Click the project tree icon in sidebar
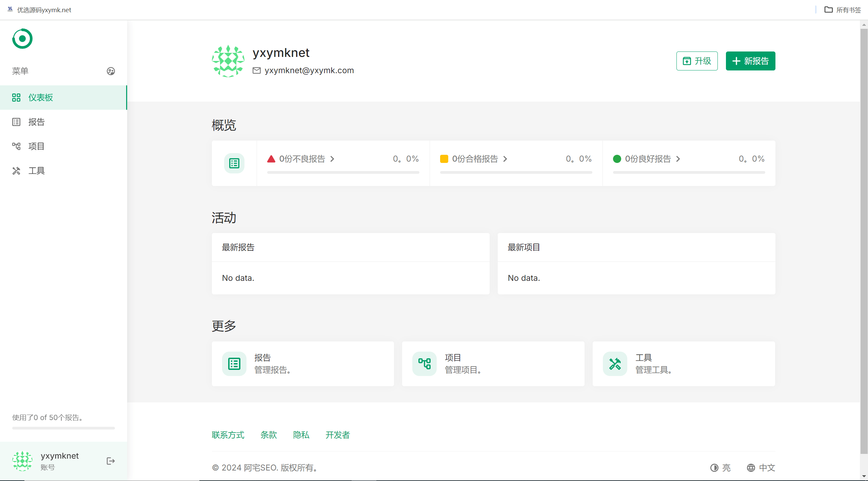The height and width of the screenshot is (481, 868). (16, 146)
